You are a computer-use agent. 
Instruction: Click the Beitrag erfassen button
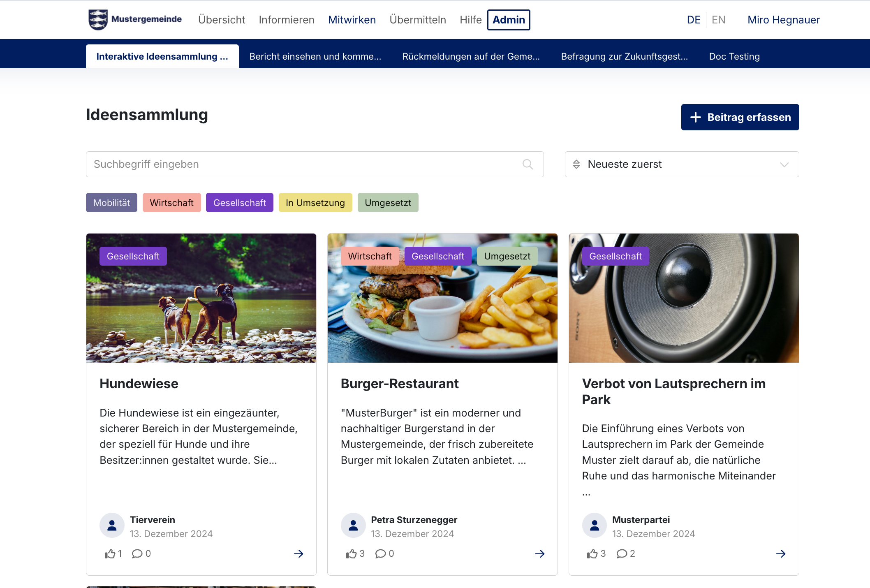[740, 117]
